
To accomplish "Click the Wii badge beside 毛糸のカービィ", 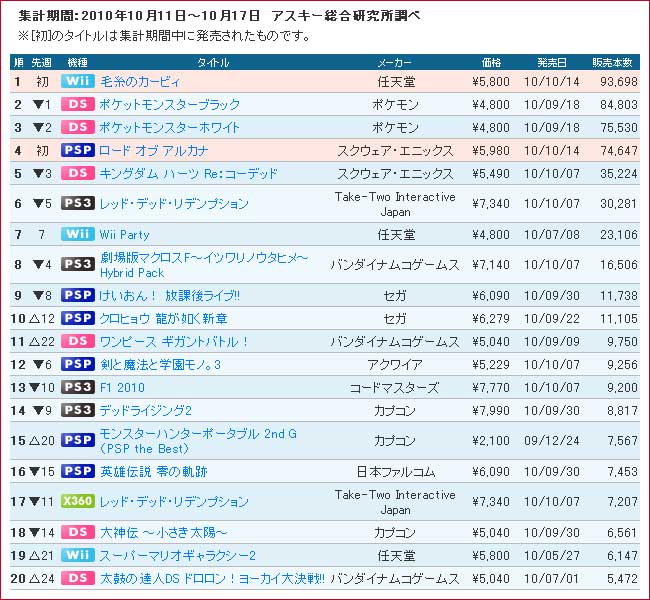I will 78,81.
